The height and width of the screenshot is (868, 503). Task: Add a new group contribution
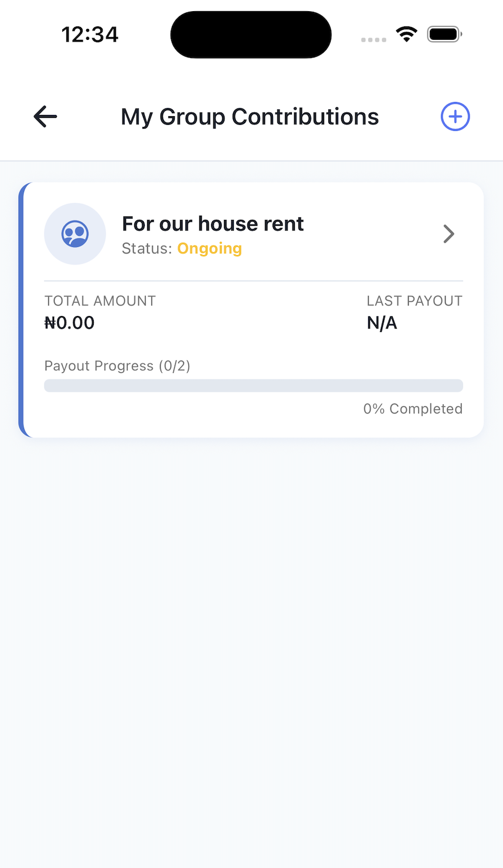tap(455, 117)
